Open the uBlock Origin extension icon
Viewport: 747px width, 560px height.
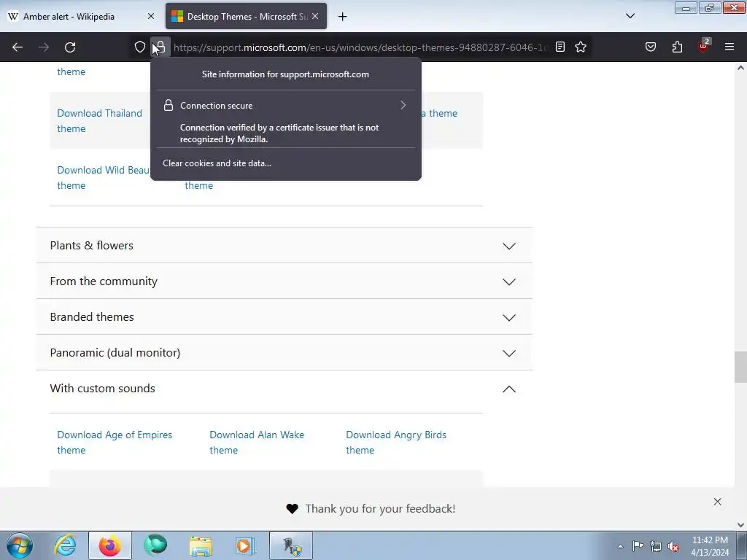coord(703,47)
